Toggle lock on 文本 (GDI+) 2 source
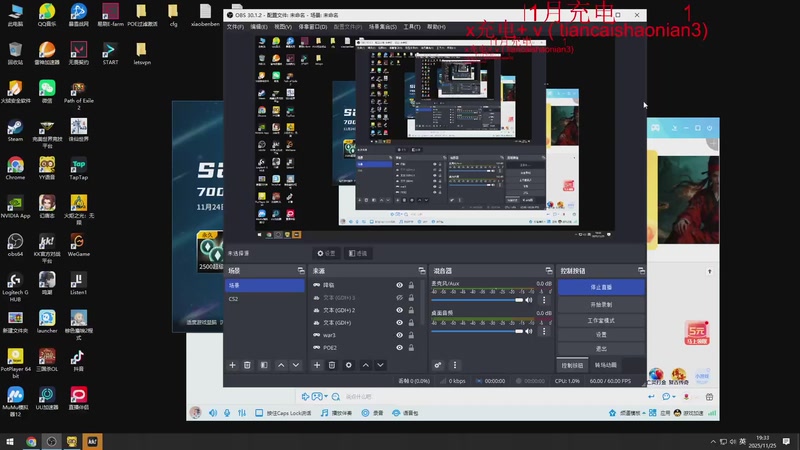 (411, 310)
